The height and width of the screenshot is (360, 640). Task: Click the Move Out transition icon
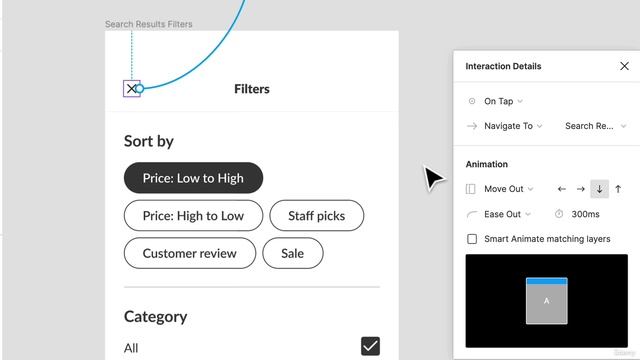(x=471, y=189)
